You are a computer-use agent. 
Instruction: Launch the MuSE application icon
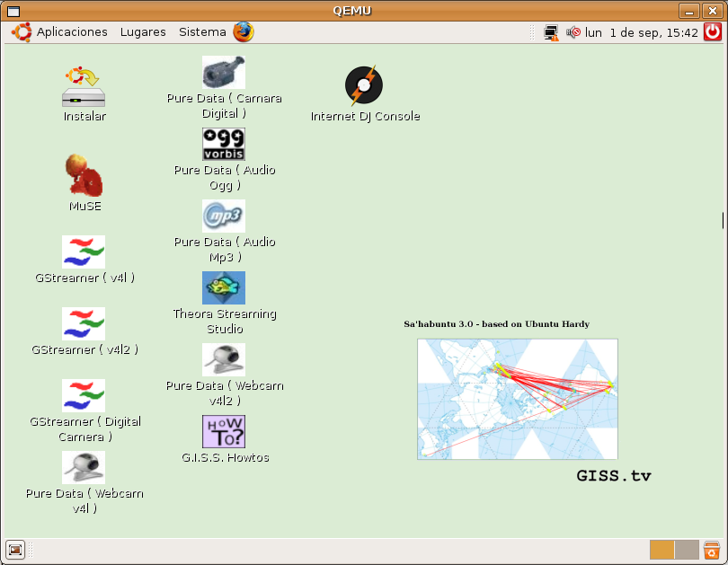[84, 175]
